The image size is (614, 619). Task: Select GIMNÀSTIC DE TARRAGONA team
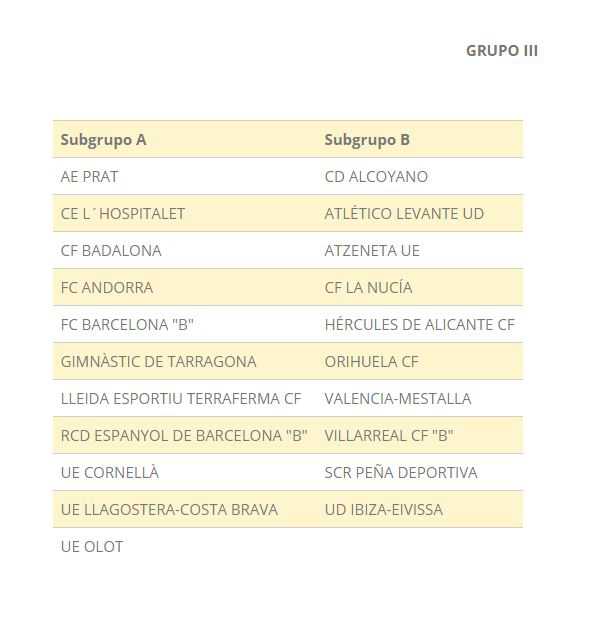point(158,362)
